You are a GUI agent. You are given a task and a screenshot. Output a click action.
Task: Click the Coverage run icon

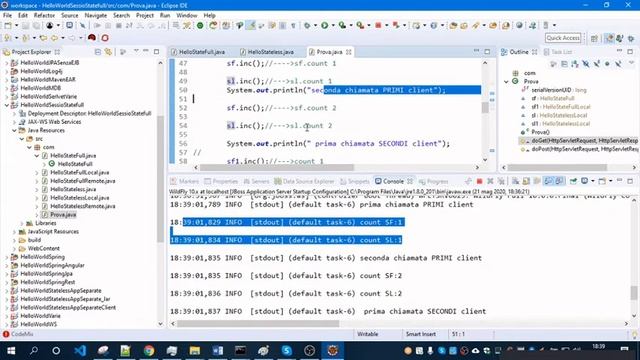342,25
